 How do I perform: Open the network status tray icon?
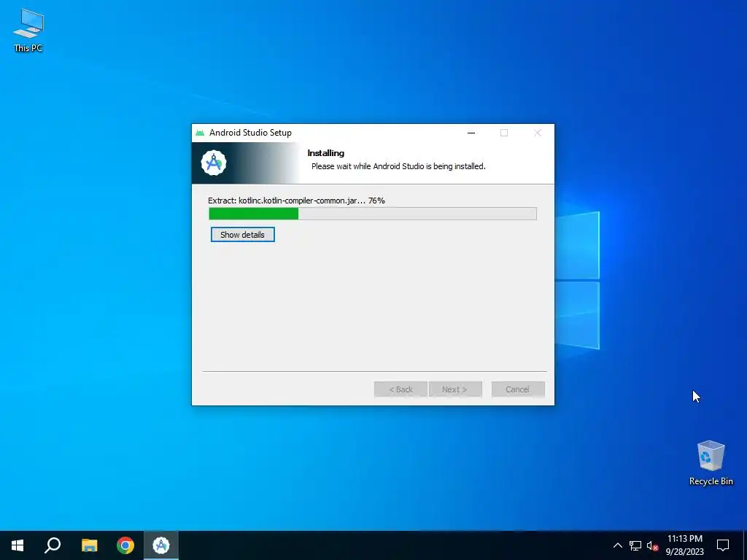635,545
